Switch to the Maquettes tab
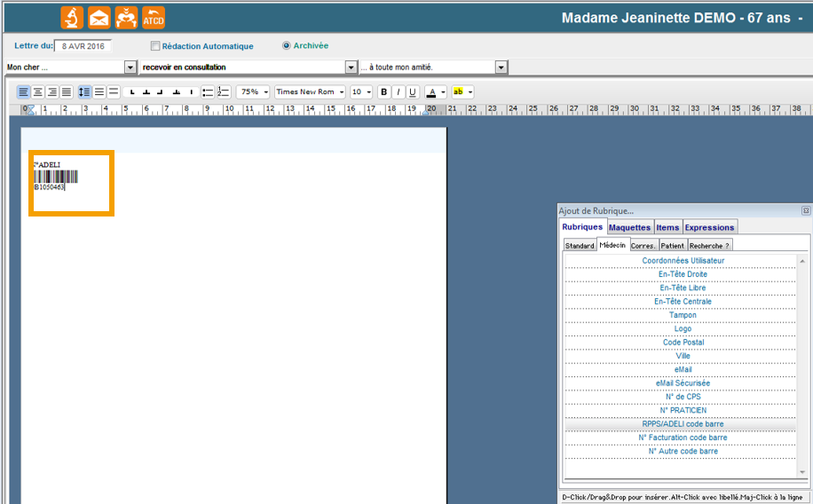 tap(630, 227)
